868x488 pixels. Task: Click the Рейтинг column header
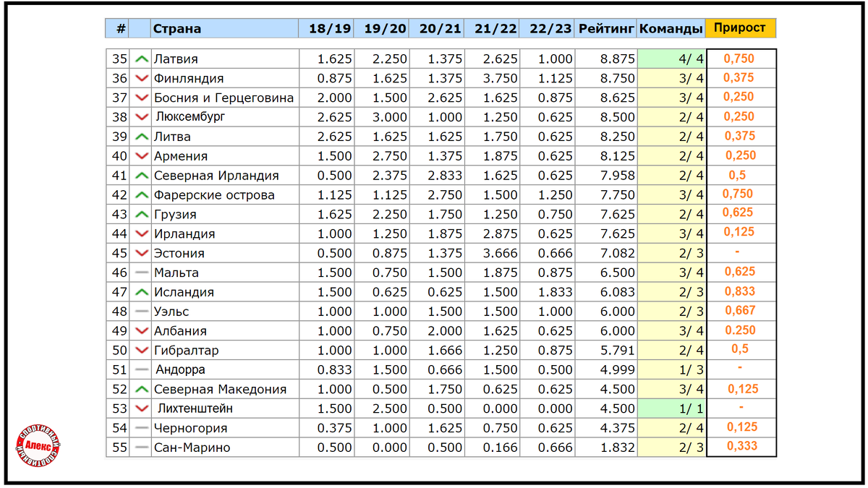click(x=605, y=28)
